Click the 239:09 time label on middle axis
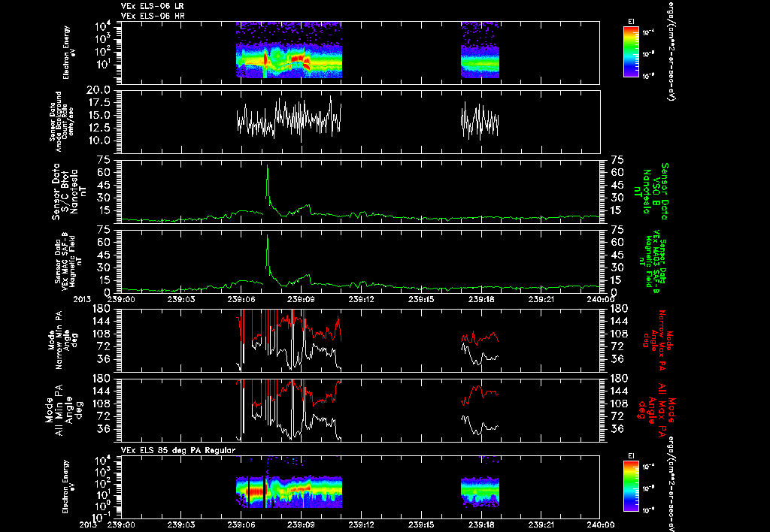Image resolution: width=770 pixels, height=532 pixels. coord(301,299)
